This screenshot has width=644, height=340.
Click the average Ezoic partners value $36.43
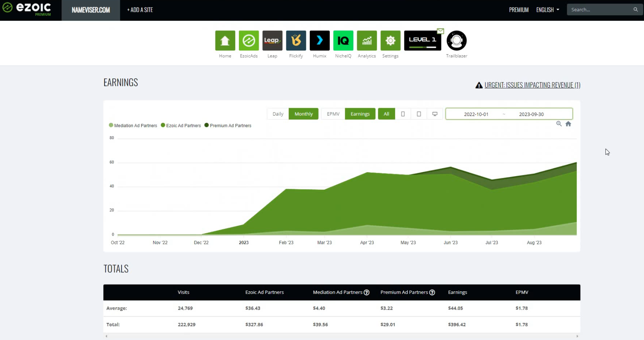click(253, 309)
